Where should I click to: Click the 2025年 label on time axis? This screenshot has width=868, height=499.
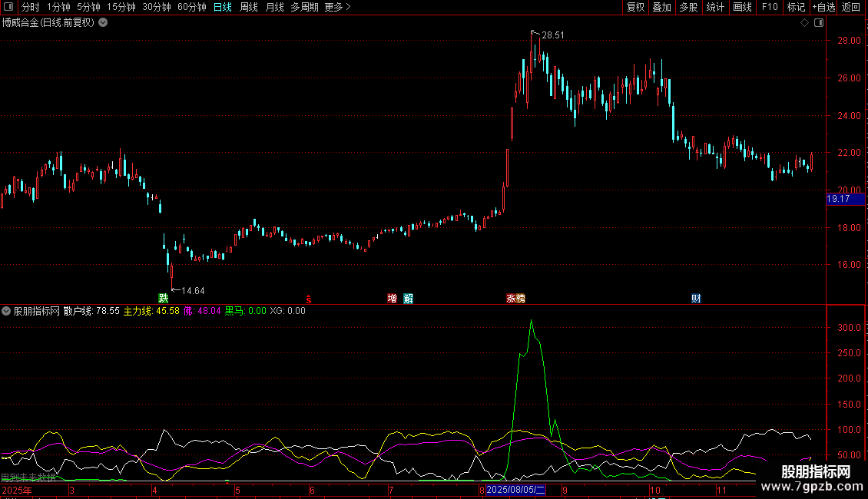pos(17,490)
